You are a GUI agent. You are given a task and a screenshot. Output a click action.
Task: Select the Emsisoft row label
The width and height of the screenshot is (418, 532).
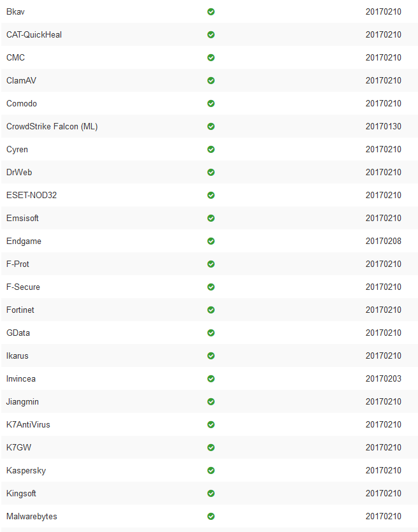click(x=22, y=218)
